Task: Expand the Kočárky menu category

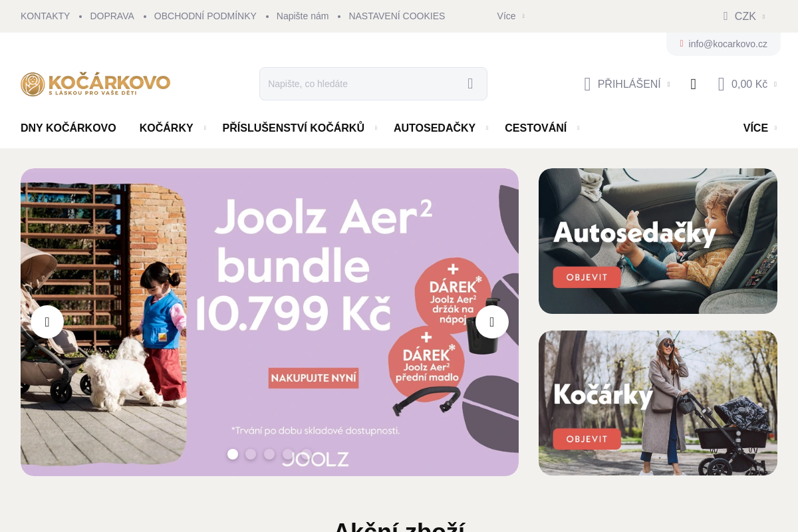Action: click(x=166, y=128)
